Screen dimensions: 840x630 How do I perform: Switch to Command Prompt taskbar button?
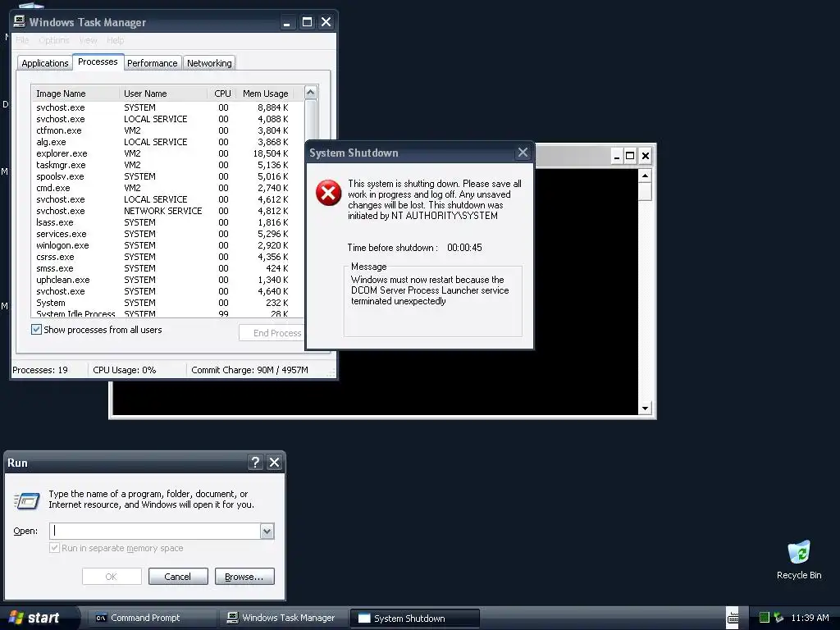[152, 618]
